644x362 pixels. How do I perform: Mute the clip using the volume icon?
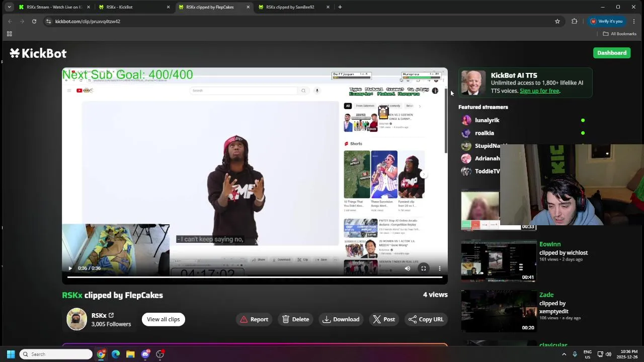tap(408, 268)
